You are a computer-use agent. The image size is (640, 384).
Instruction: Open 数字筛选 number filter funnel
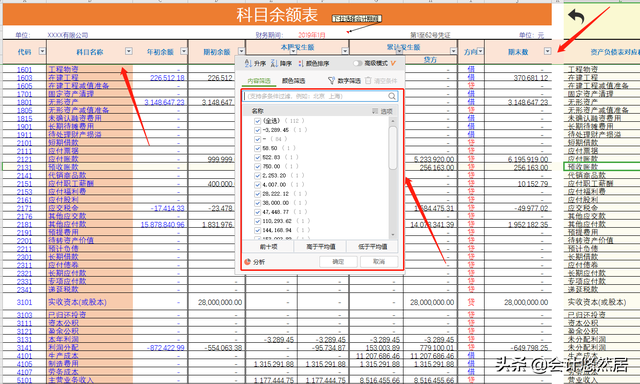pos(331,81)
